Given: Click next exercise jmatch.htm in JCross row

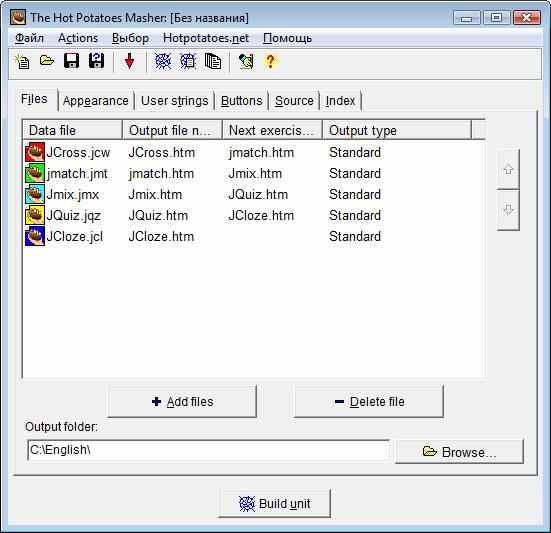Looking at the screenshot, I should [x=261, y=152].
